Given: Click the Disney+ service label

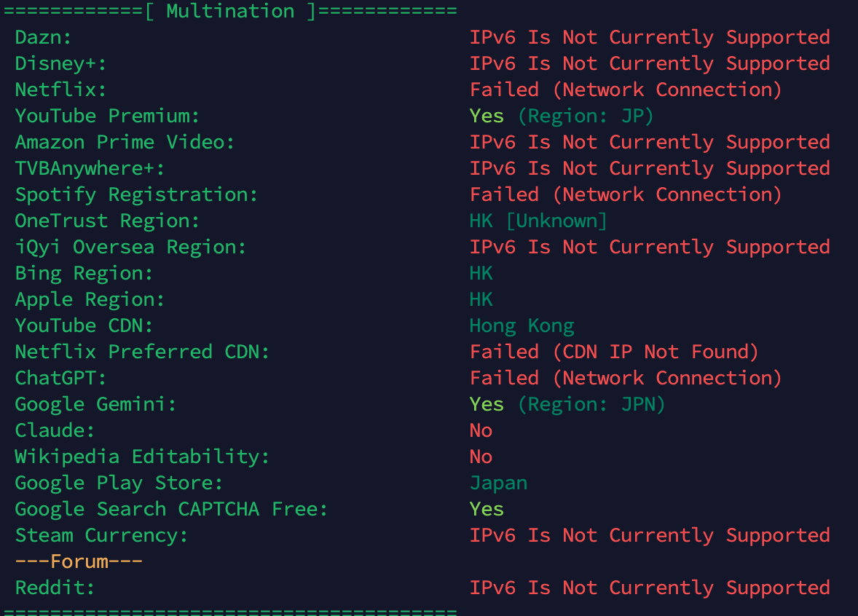Looking at the screenshot, I should (x=60, y=63).
